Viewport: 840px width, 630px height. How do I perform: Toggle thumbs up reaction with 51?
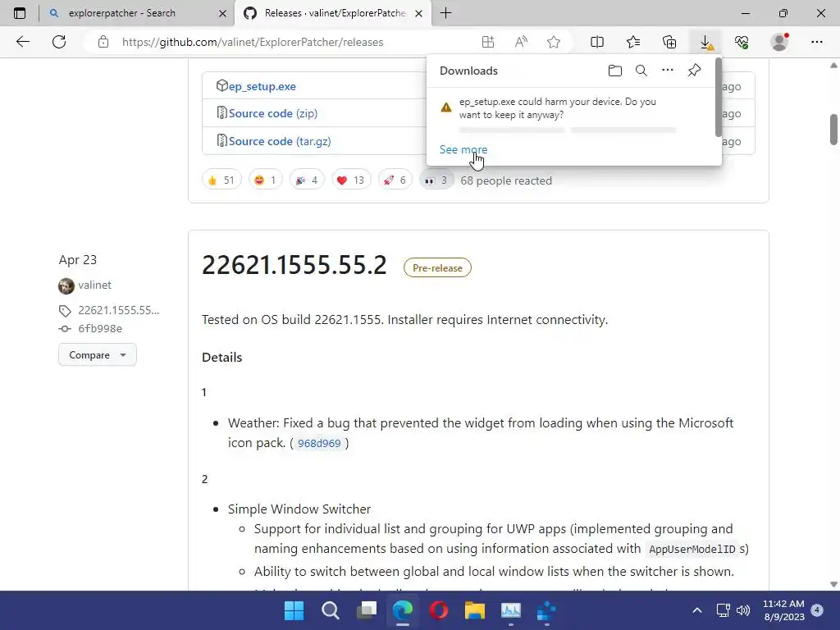(221, 180)
